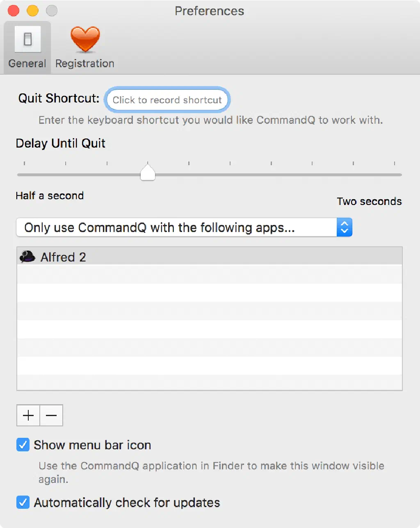The image size is (420, 528).
Task: Click the minus button to remove app
Action: click(51, 415)
